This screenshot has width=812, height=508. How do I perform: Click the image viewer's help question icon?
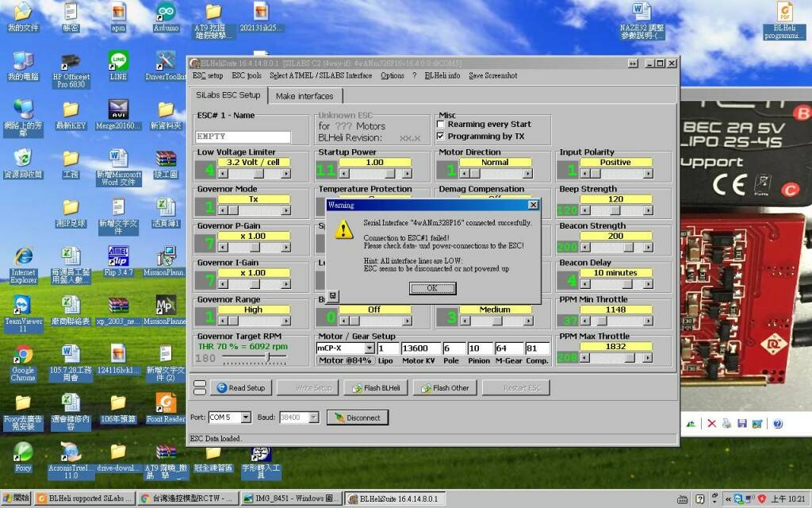(778, 424)
